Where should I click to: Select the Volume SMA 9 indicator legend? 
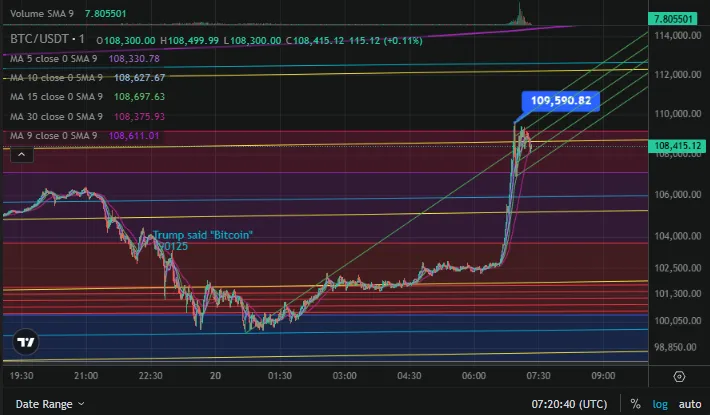point(42,14)
